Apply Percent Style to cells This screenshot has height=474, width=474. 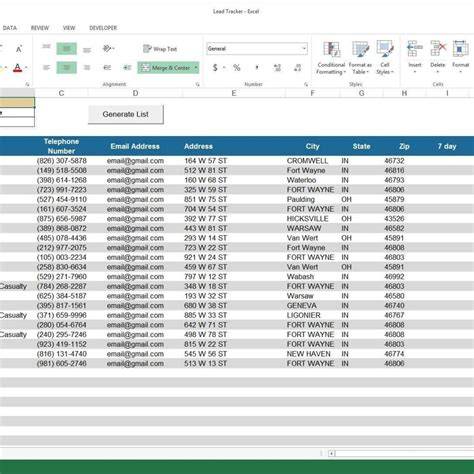237,68
